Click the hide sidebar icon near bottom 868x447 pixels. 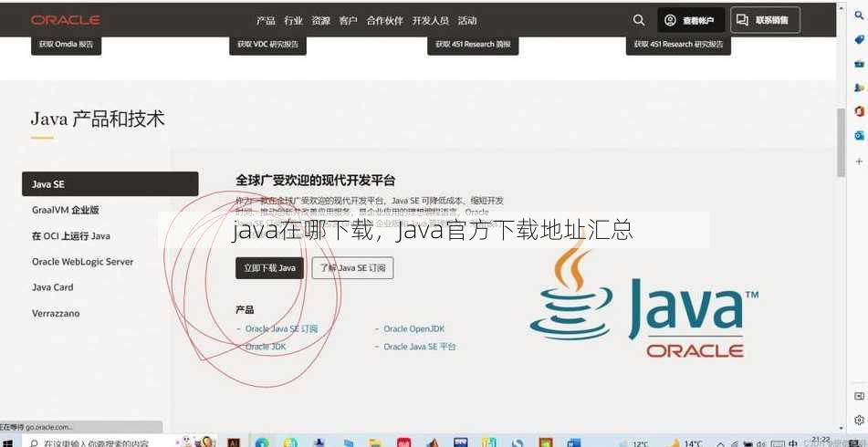pos(859,396)
